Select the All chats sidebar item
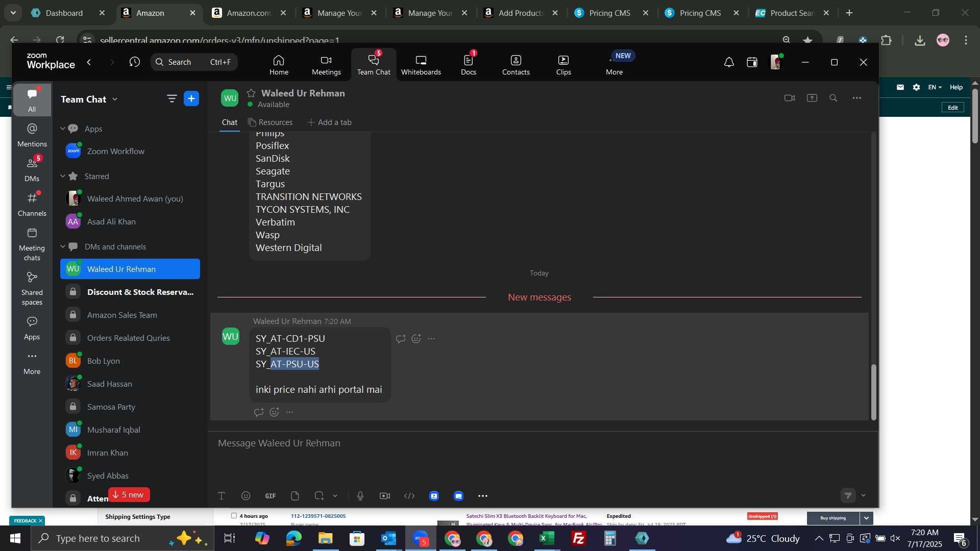This screenshot has height=551, width=980. point(32,100)
